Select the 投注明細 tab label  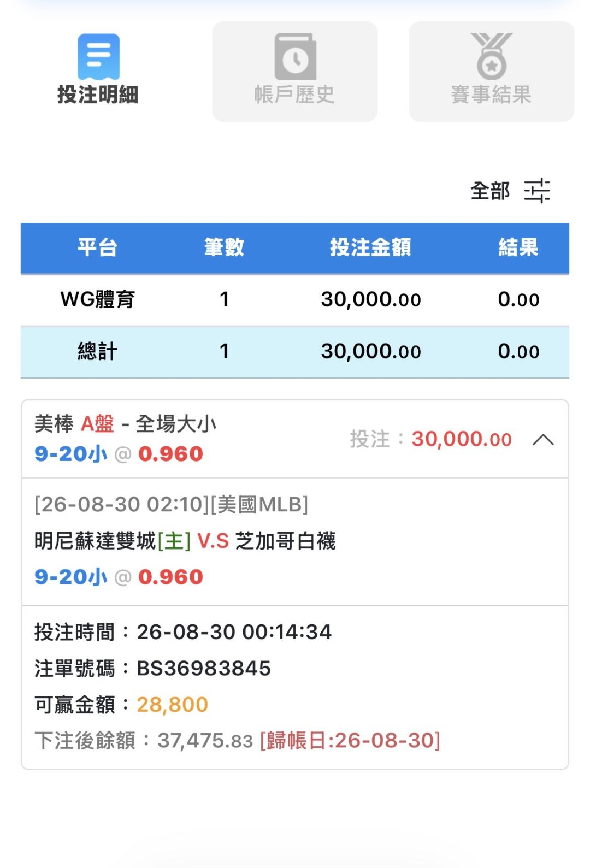tap(98, 95)
